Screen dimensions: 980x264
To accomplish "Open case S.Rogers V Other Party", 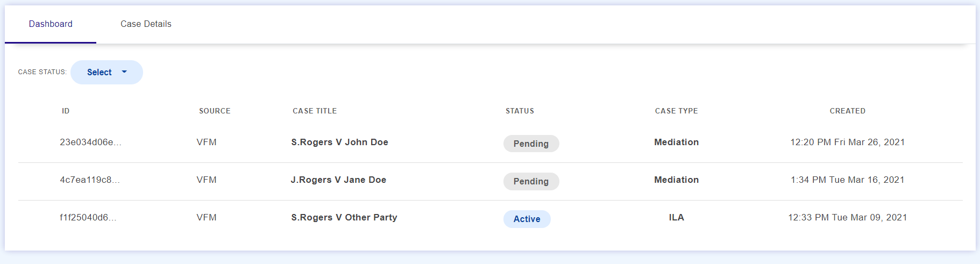I will point(344,218).
